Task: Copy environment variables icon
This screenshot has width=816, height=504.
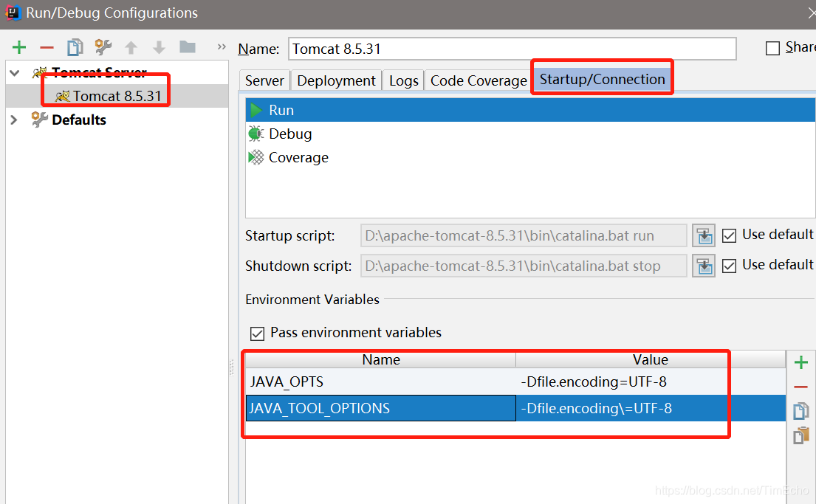Action: [801, 411]
